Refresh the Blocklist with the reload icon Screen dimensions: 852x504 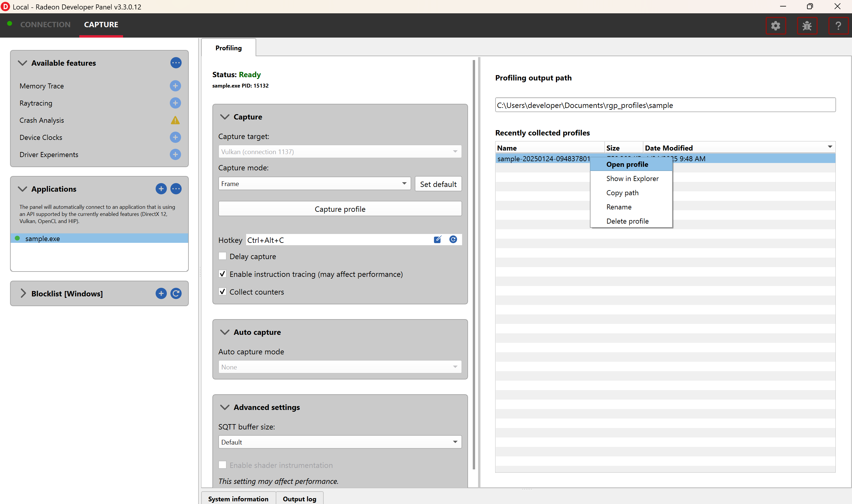(176, 293)
